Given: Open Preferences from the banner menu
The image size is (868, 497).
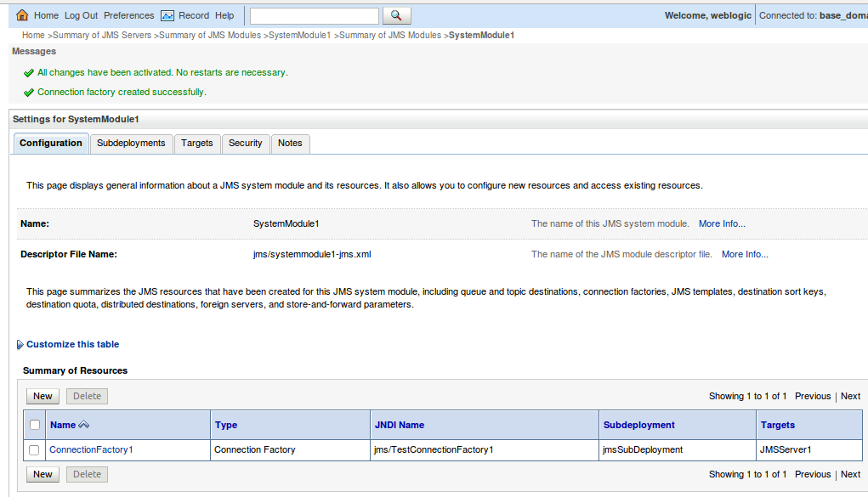Looking at the screenshot, I should pyautogui.click(x=128, y=14).
